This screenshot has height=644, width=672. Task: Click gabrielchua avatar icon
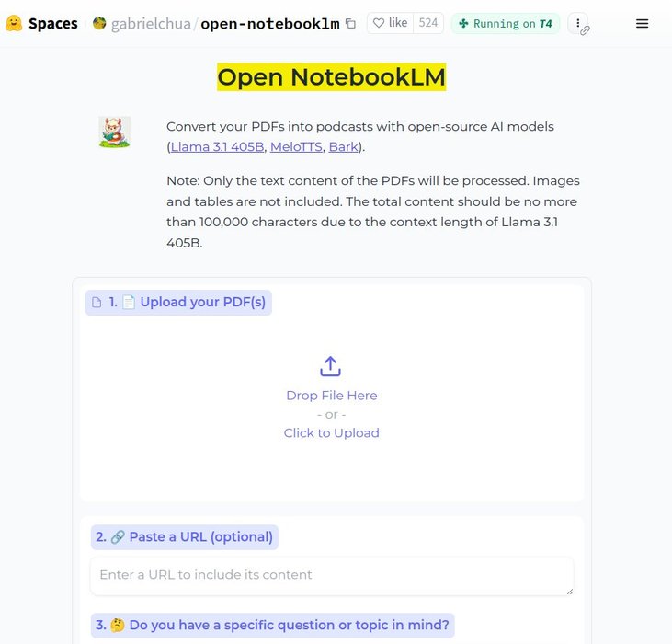point(99,23)
